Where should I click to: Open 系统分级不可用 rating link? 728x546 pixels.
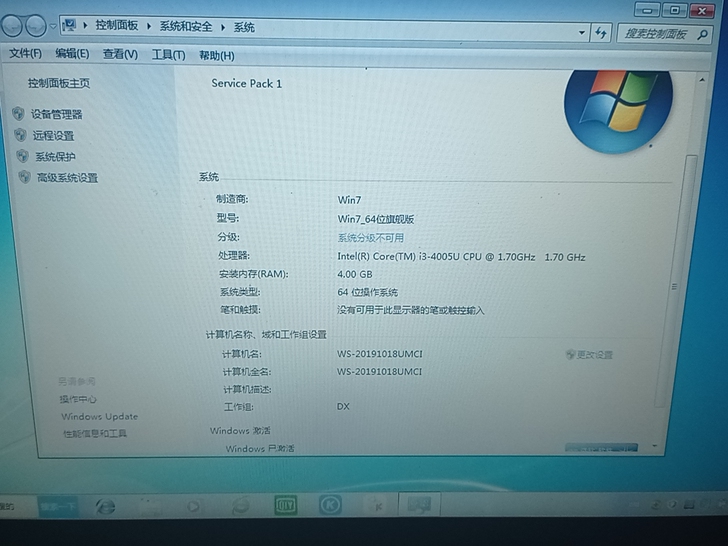click(370, 238)
